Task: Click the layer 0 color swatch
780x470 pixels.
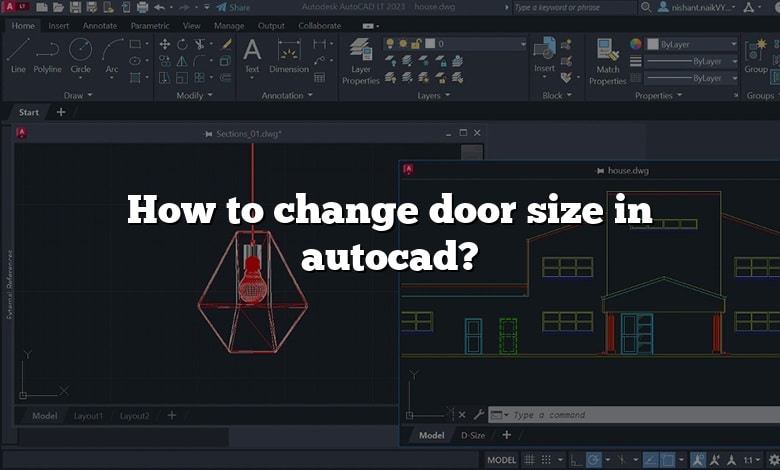Action: [430, 44]
